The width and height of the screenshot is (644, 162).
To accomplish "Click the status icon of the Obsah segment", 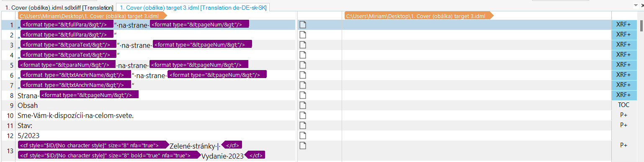I will (x=302, y=105).
